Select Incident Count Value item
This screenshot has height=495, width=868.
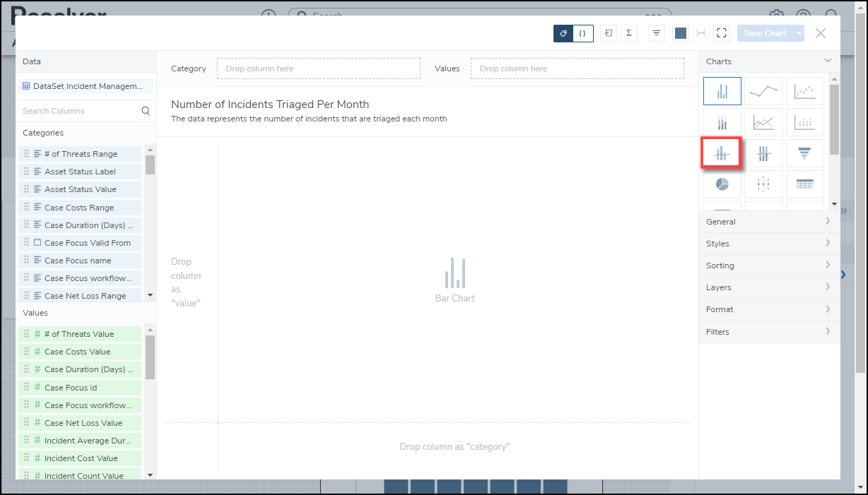pyautogui.click(x=80, y=476)
